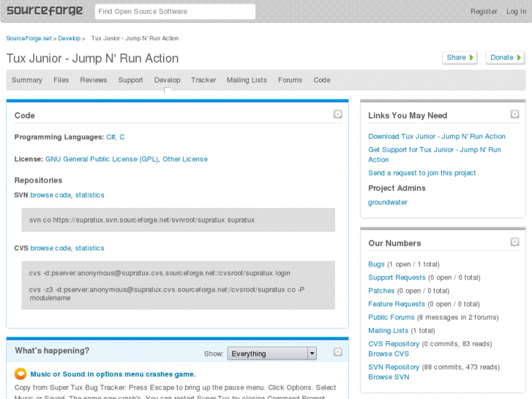
Task: Click Send a request to join this project
Action: (422, 173)
